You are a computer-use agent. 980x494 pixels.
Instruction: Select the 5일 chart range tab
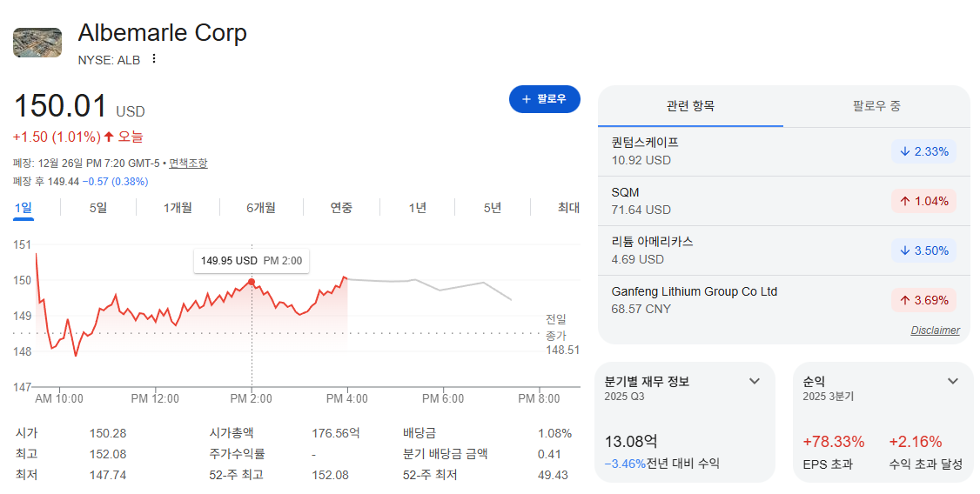click(x=98, y=208)
